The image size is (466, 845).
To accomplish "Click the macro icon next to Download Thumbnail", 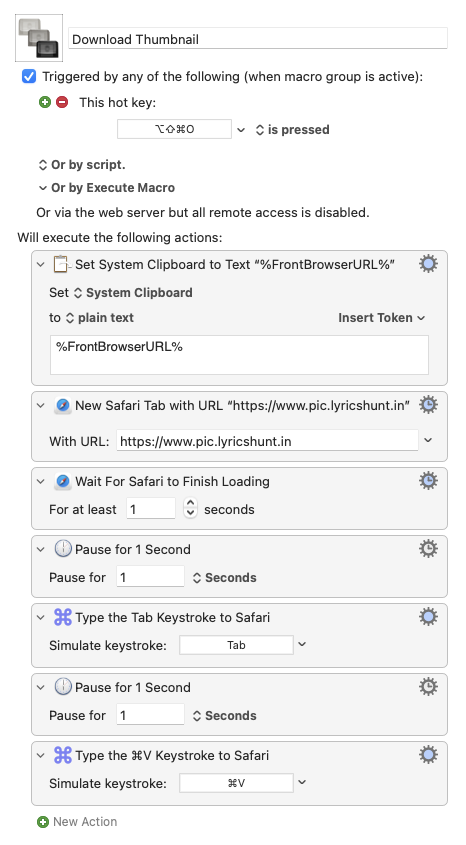I will [39, 38].
